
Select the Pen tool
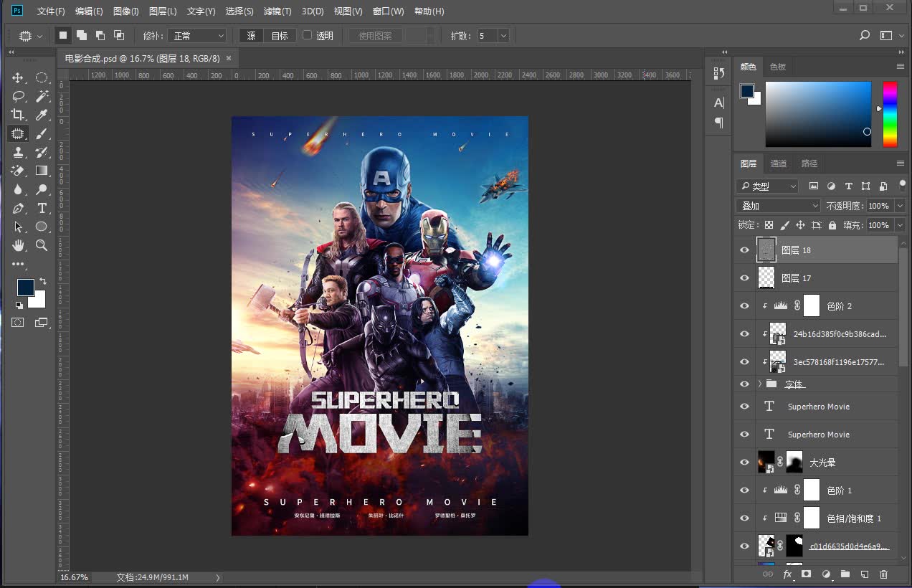[18, 208]
